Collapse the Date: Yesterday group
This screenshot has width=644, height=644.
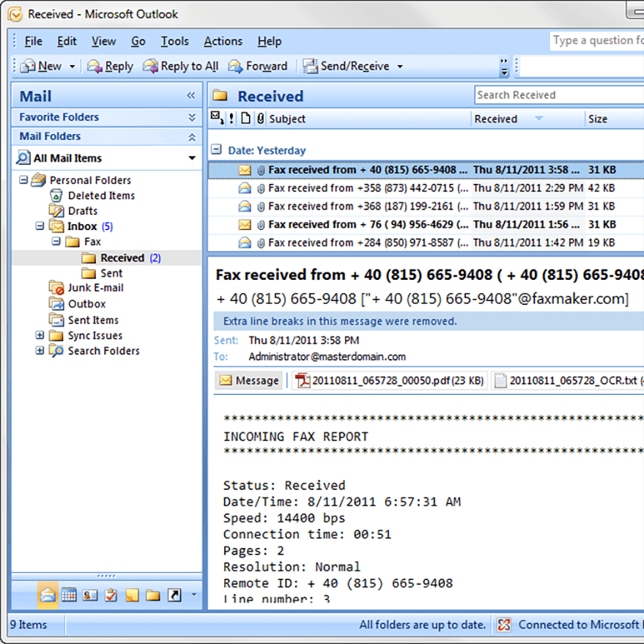coord(215,150)
